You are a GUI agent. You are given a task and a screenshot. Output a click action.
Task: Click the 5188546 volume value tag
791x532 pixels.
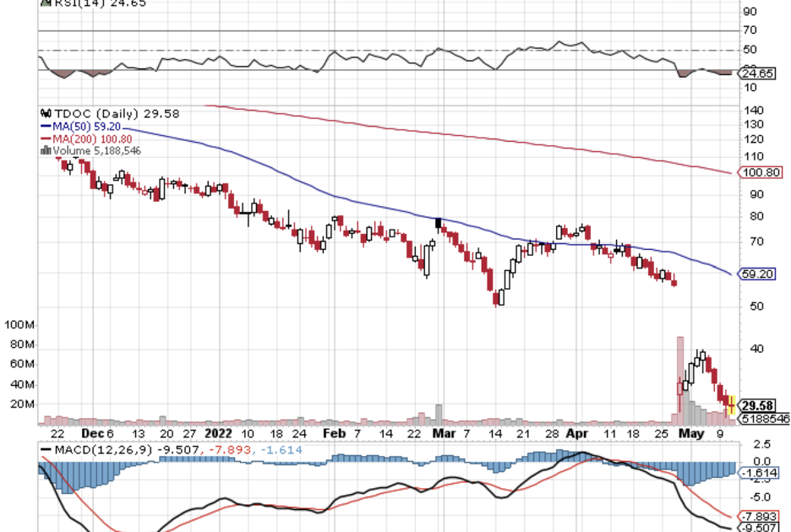761,418
